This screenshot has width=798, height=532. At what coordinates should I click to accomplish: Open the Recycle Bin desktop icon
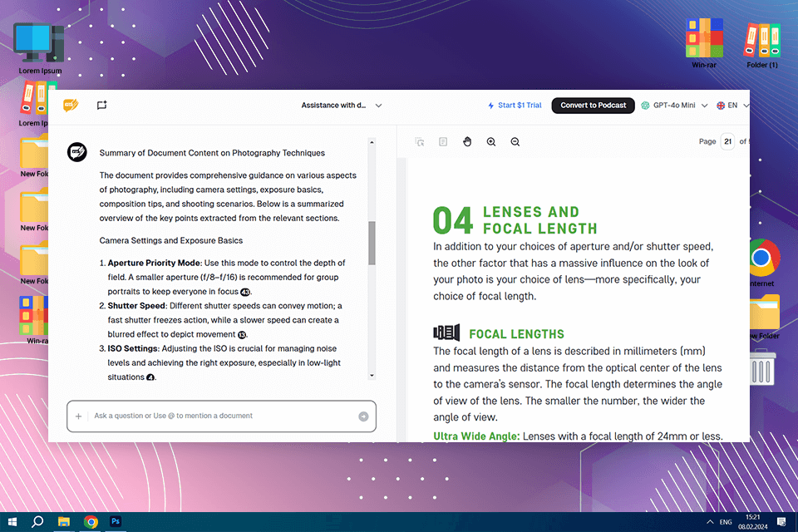[x=762, y=367]
